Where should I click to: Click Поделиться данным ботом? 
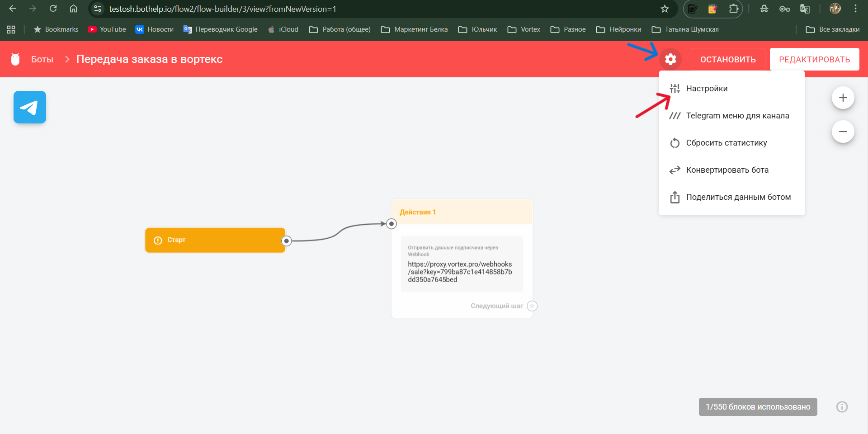(738, 197)
